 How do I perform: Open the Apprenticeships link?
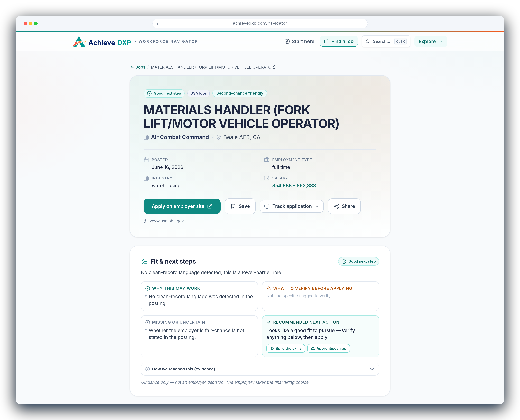click(x=329, y=348)
